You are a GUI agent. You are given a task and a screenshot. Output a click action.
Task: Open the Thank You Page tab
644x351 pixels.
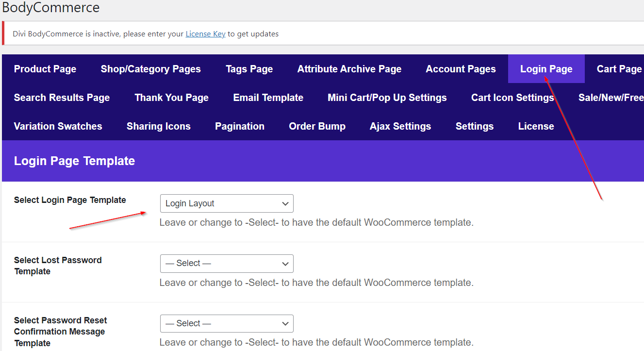pos(171,98)
